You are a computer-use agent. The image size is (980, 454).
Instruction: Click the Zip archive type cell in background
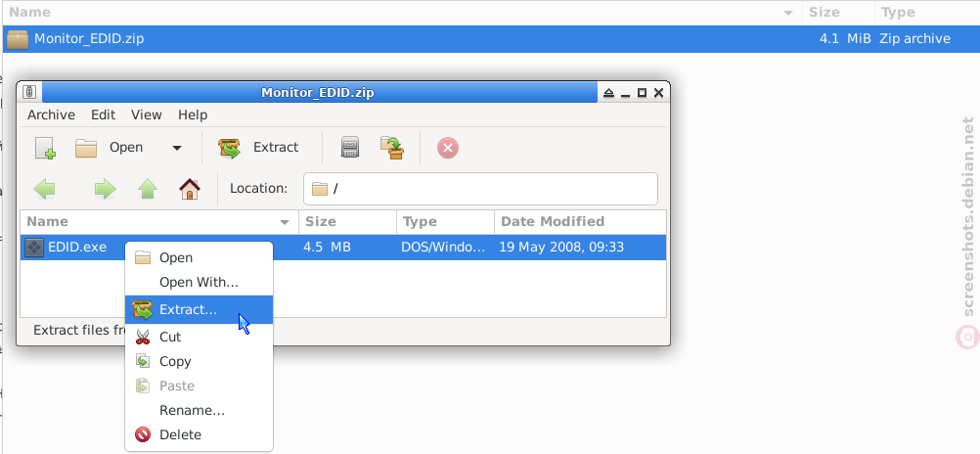click(914, 39)
